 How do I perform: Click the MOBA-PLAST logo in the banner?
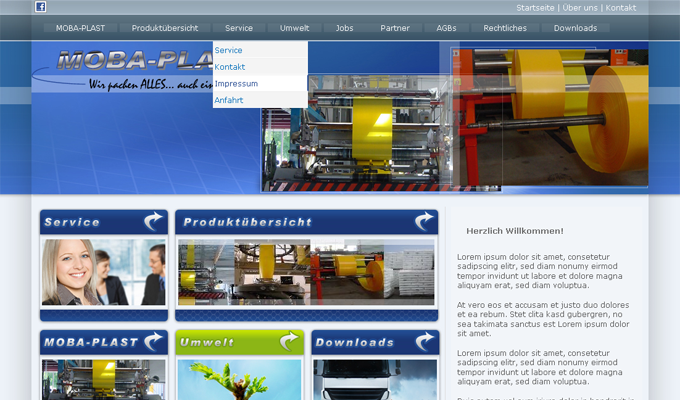[134, 60]
